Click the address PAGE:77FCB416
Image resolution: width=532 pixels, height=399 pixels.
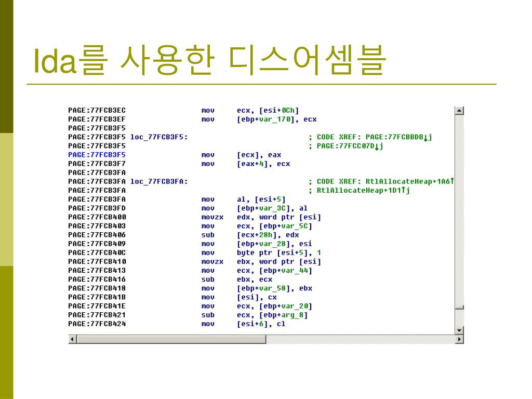[97, 279]
